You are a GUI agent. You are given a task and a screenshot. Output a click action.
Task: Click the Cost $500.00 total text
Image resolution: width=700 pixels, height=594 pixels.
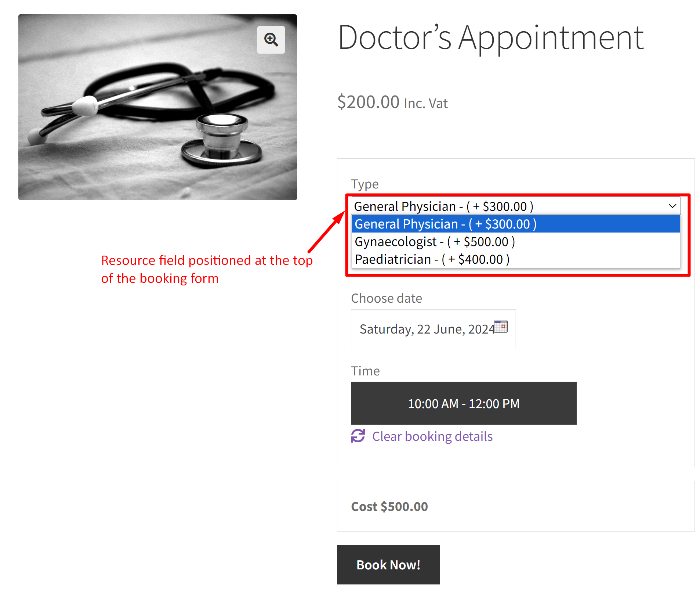tap(389, 507)
